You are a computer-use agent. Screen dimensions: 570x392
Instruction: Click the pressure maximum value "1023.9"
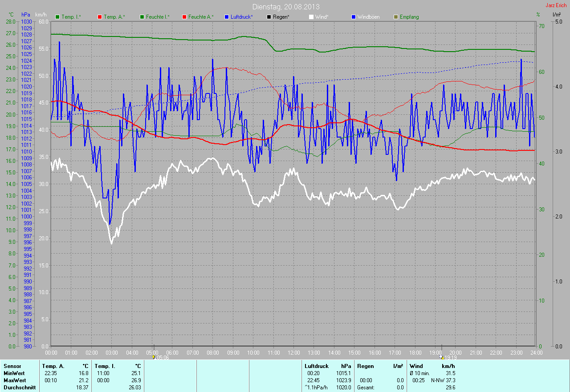click(343, 380)
